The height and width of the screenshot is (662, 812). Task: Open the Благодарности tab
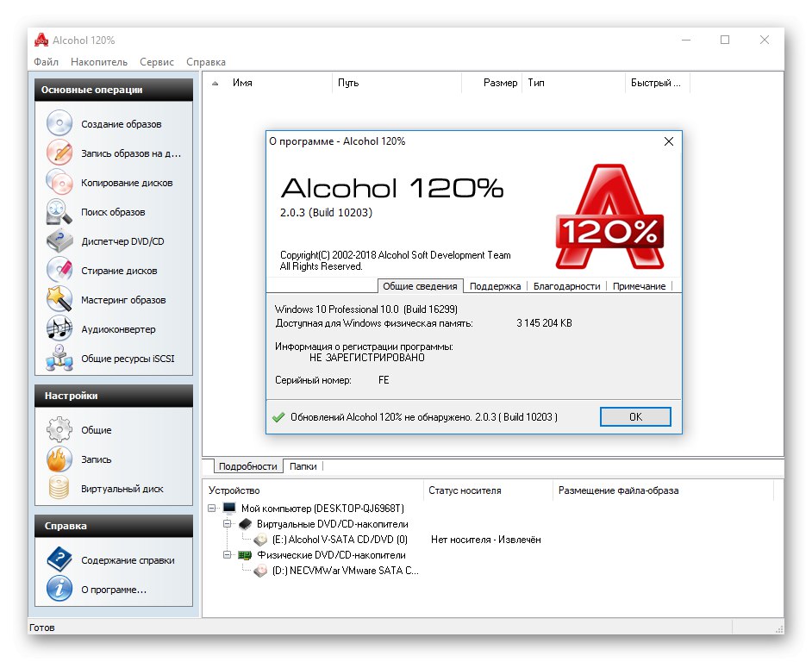pyautogui.click(x=566, y=286)
